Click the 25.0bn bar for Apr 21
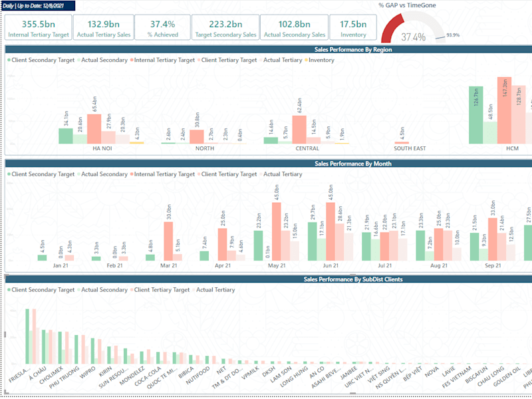The height and width of the screenshot is (399, 532). [x=222, y=244]
